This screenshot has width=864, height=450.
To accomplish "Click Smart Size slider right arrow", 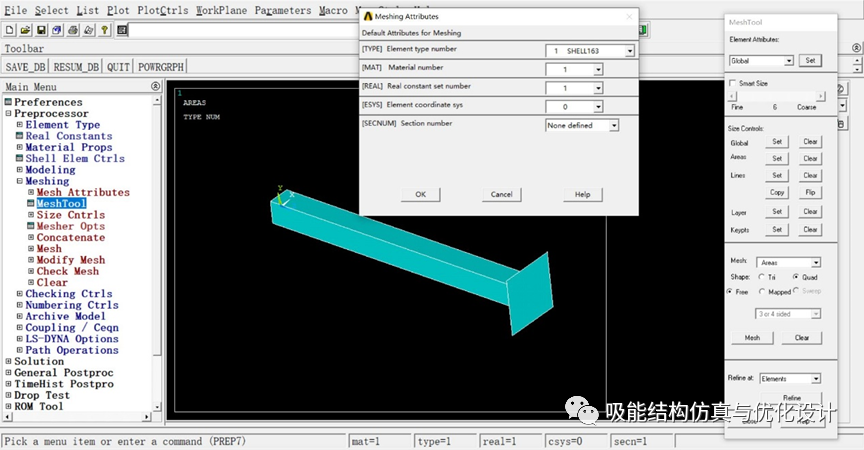I will coord(821,96).
